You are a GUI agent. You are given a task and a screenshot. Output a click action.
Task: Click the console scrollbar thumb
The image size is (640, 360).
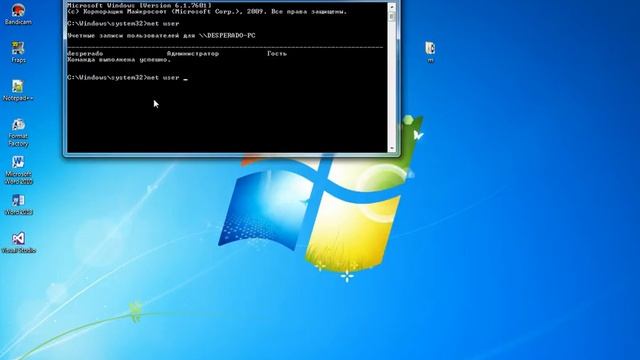click(392, 16)
